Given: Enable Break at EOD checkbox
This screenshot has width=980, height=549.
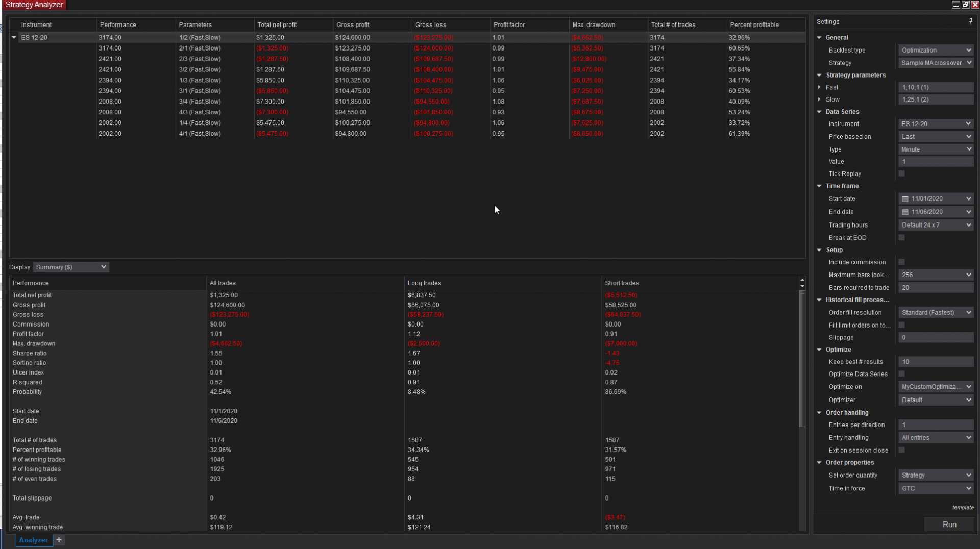Looking at the screenshot, I should click(x=902, y=238).
